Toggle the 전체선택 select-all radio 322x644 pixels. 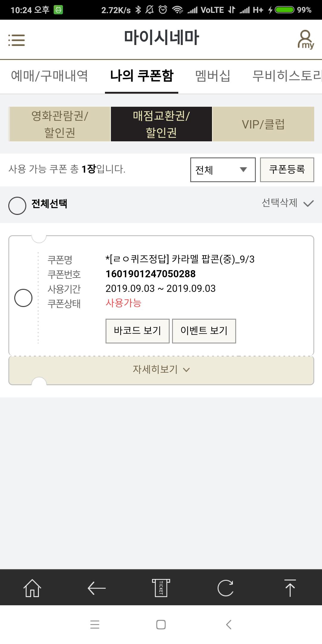(17, 205)
